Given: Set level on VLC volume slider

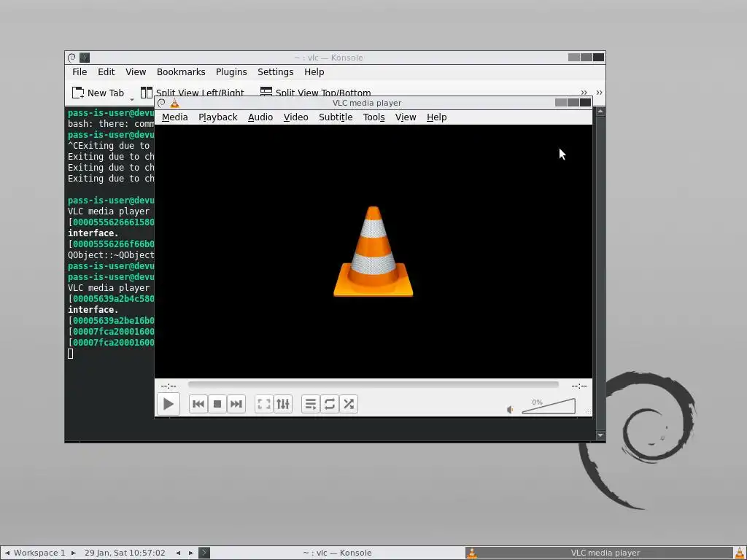Looking at the screenshot, I should pyautogui.click(x=549, y=406).
